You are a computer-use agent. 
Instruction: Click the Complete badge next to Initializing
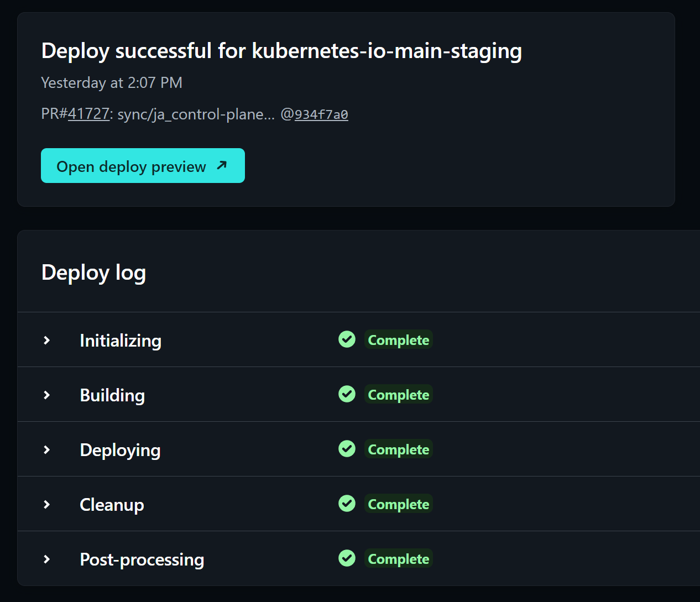pos(398,340)
